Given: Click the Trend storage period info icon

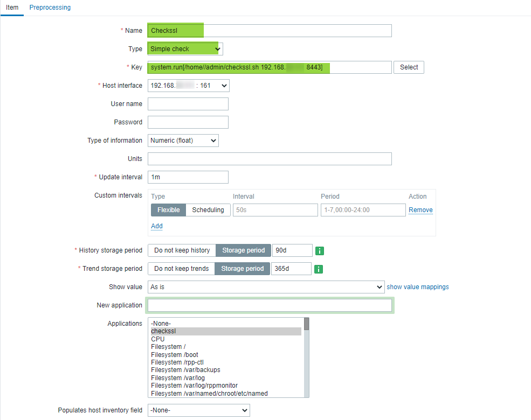Looking at the screenshot, I should (318, 269).
